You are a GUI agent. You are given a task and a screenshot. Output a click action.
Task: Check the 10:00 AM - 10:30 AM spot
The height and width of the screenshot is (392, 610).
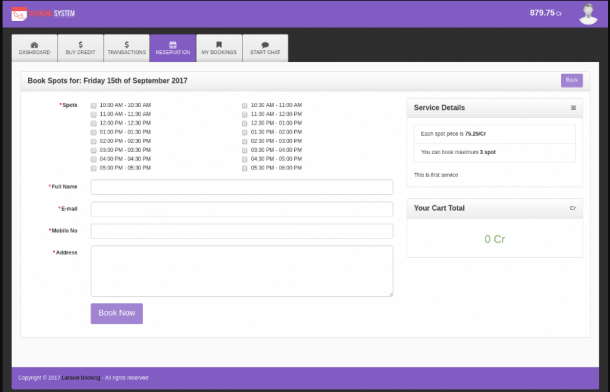[93, 105]
